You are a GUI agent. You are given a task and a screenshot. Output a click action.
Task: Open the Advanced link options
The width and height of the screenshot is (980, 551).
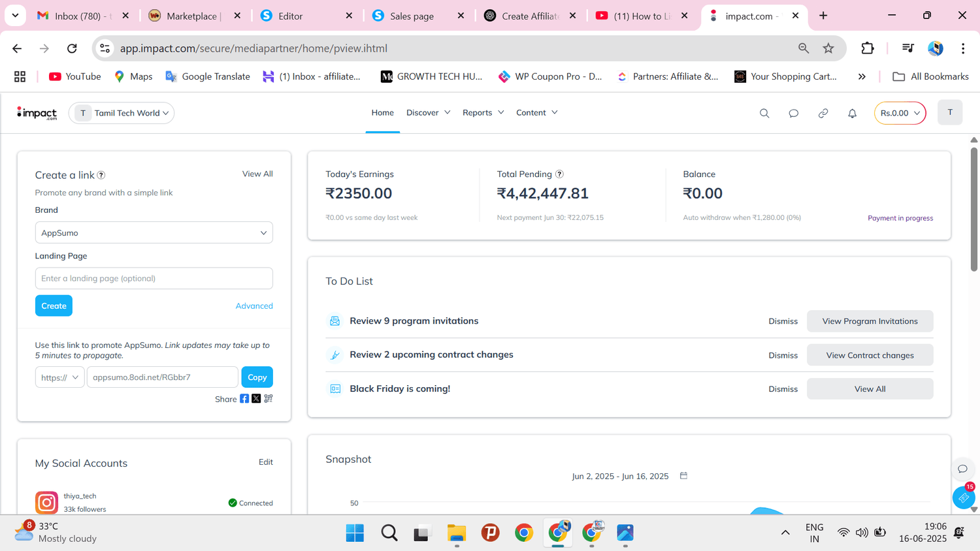click(x=254, y=306)
